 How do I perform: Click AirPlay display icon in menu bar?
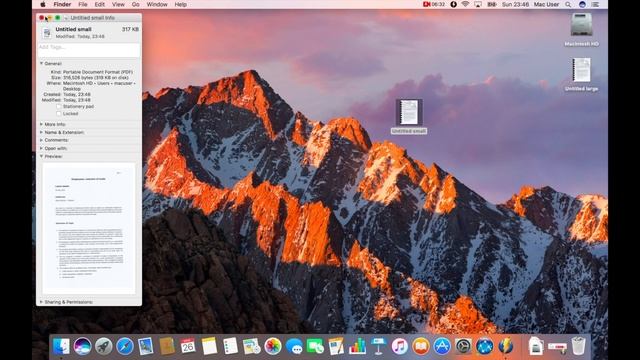pyautogui.click(x=478, y=4)
